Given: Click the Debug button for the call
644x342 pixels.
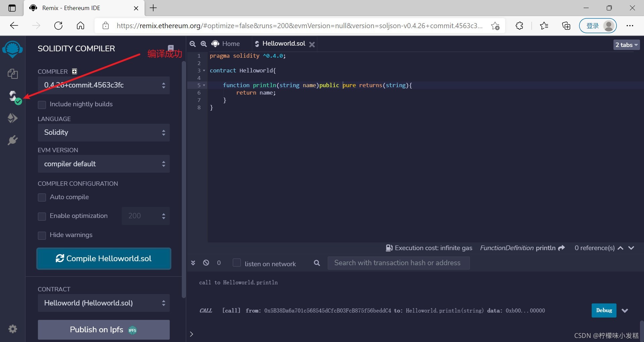Looking at the screenshot, I should [604, 310].
